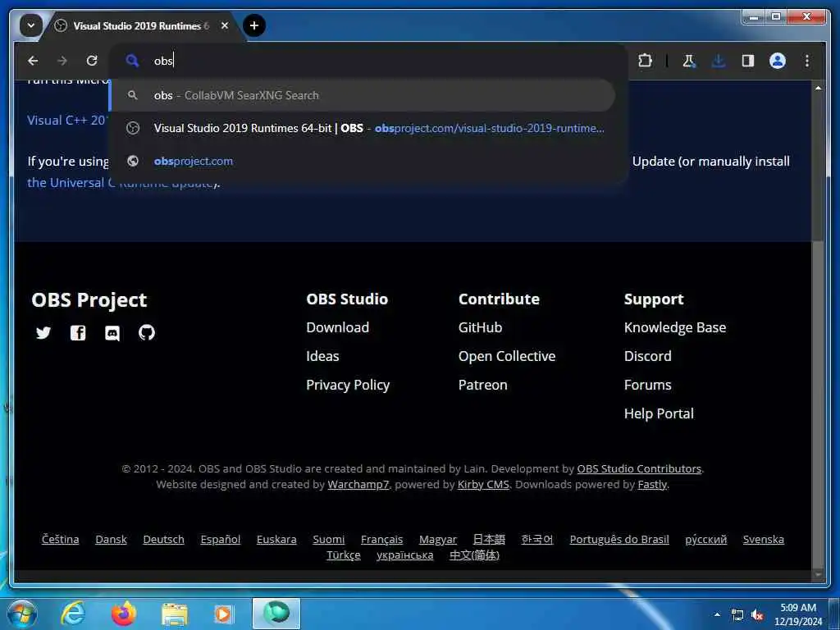Open OBS Project's GitHub octocat icon

point(146,333)
